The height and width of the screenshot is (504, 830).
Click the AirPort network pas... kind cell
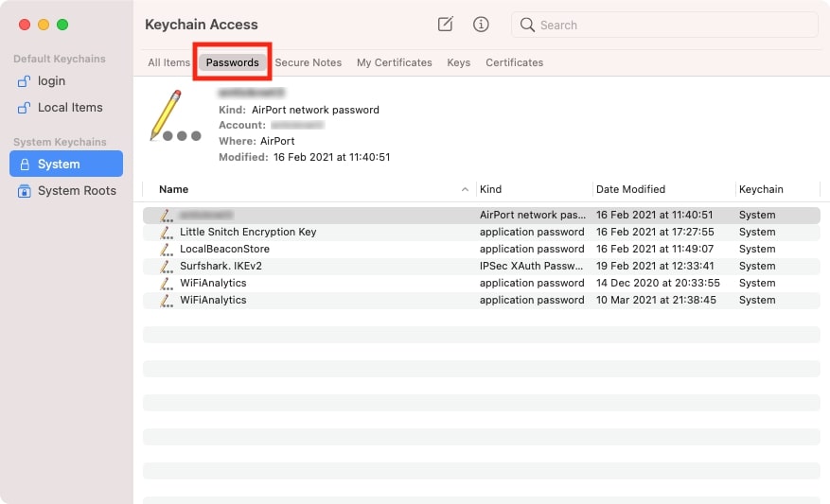533,215
